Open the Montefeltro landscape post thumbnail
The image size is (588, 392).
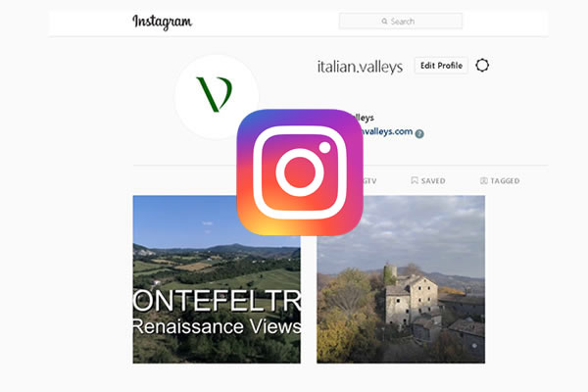[217, 300]
